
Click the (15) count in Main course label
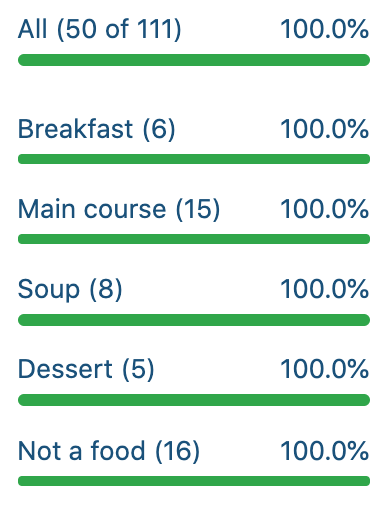(x=198, y=209)
